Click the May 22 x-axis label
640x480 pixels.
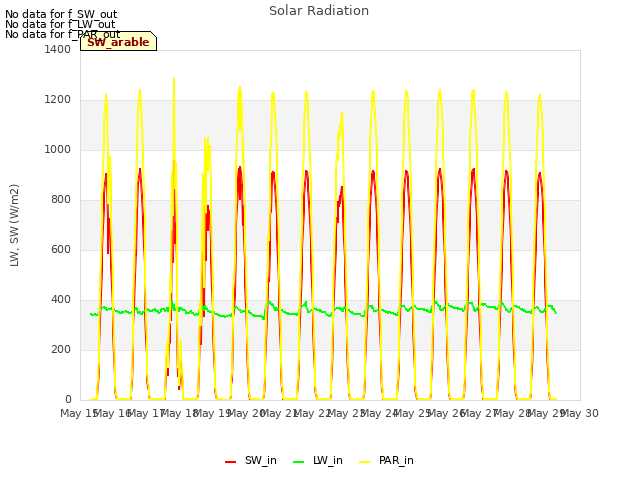[312, 413]
